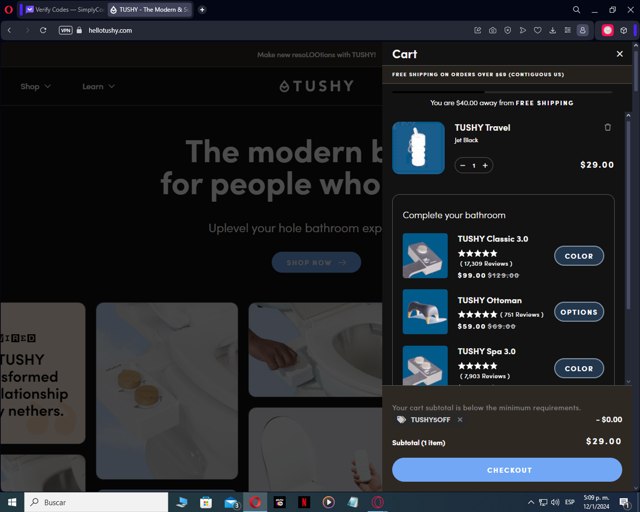The height and width of the screenshot is (512, 640).
Task: Reload the current page
Action: point(43,30)
